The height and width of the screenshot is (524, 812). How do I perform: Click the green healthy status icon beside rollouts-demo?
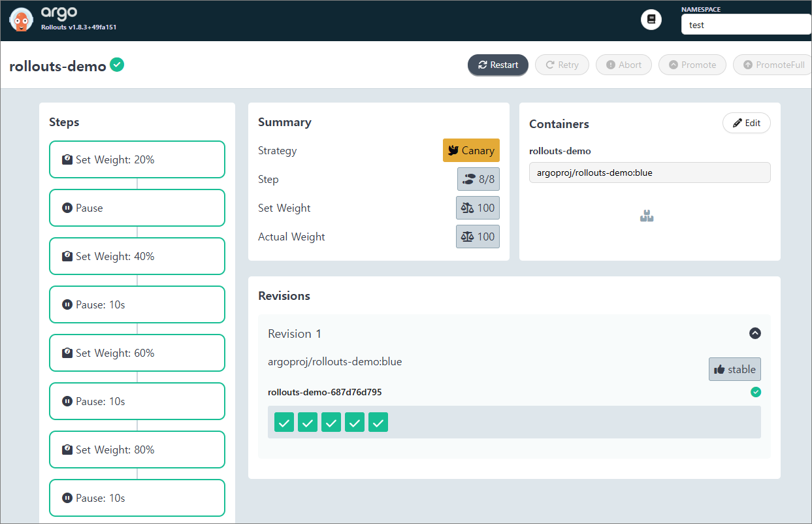pyautogui.click(x=117, y=65)
